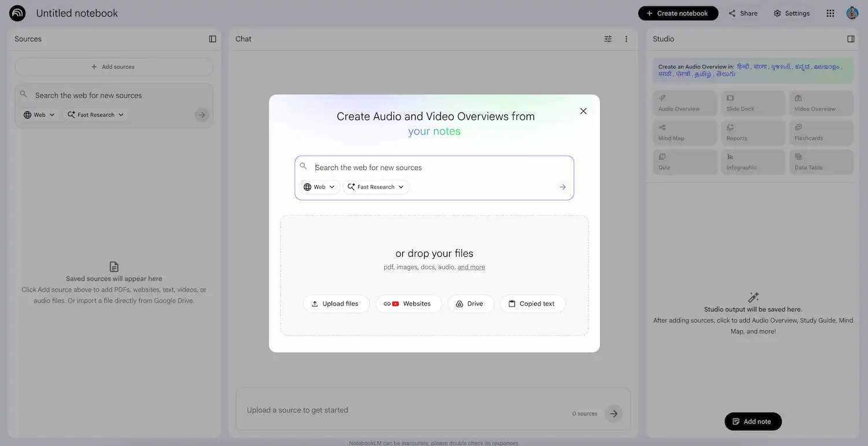Viewport: 868px width, 446px height.
Task: Open Reports tile in Studio
Action: (753, 132)
